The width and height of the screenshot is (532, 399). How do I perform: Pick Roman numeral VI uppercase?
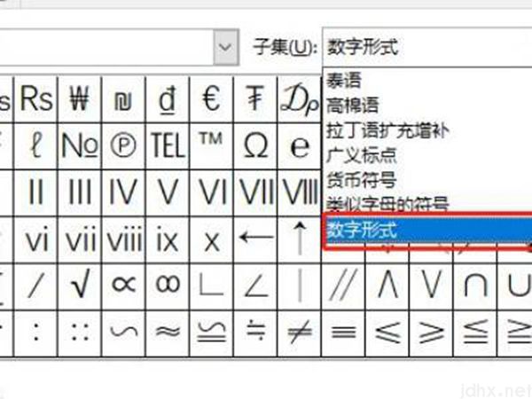point(211,192)
